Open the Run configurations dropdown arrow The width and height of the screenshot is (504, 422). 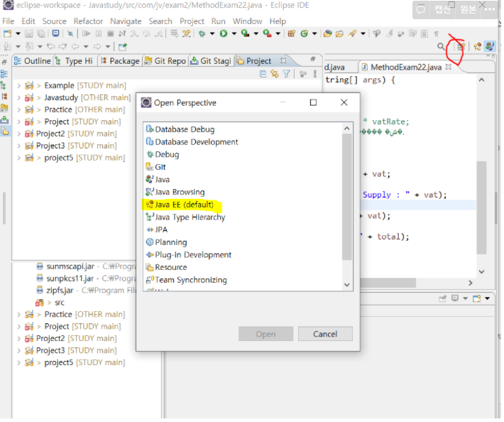(234, 33)
